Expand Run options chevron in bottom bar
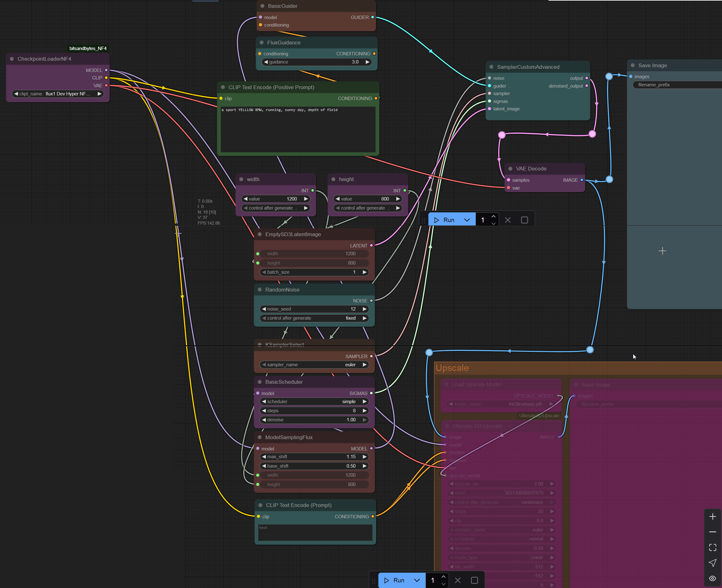The image size is (722, 588). [x=417, y=580]
